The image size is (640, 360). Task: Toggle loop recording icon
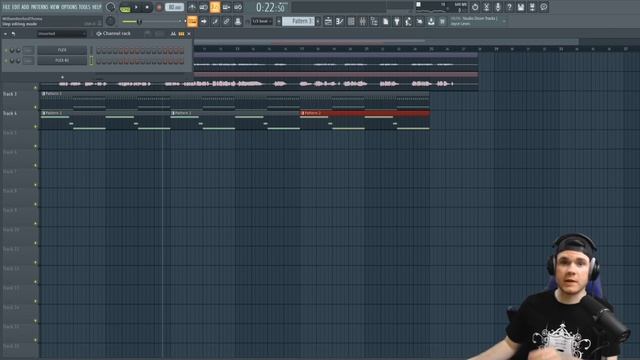(238, 7)
